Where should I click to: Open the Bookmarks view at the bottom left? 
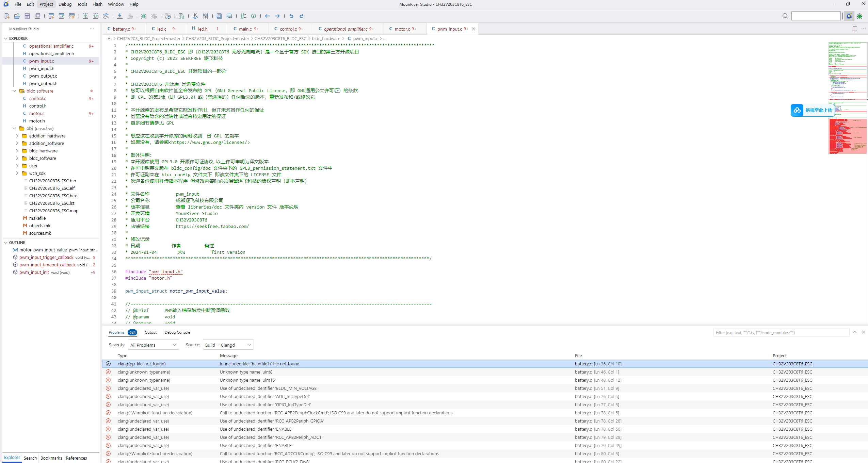click(x=51, y=458)
